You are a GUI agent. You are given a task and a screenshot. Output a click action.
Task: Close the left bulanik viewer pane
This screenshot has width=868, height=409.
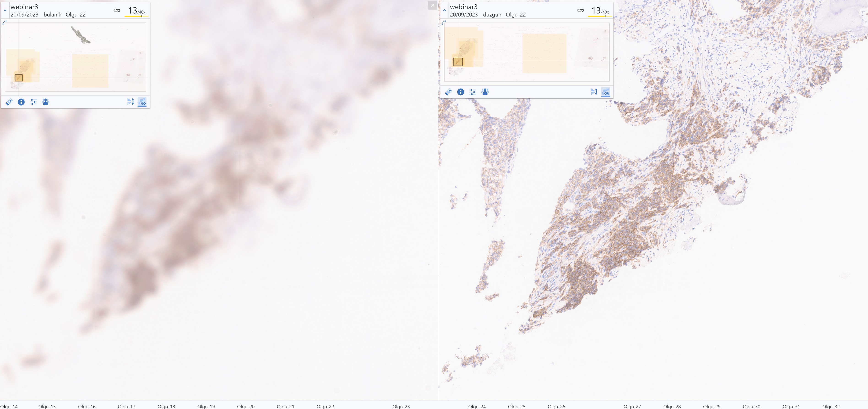(x=433, y=5)
